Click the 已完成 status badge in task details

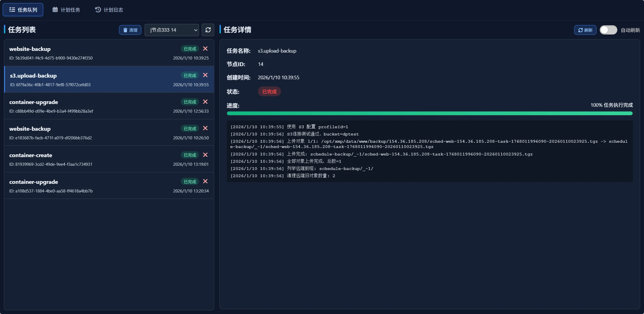[269, 92]
